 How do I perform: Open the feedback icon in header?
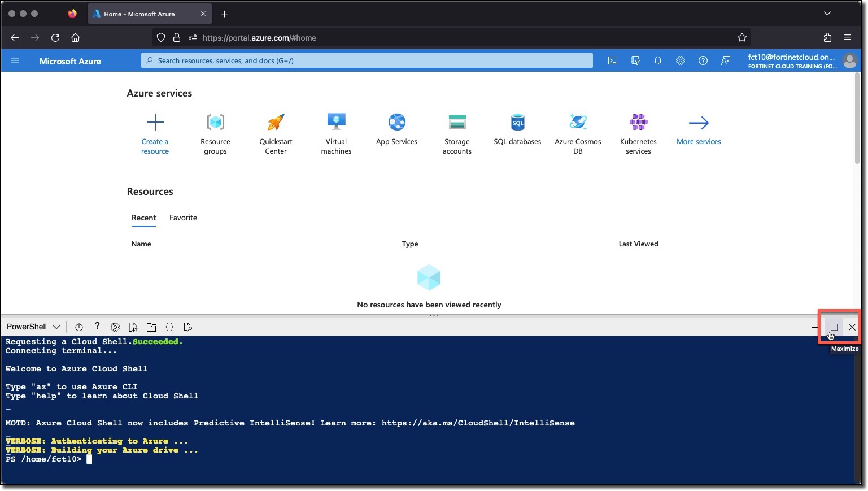726,60
